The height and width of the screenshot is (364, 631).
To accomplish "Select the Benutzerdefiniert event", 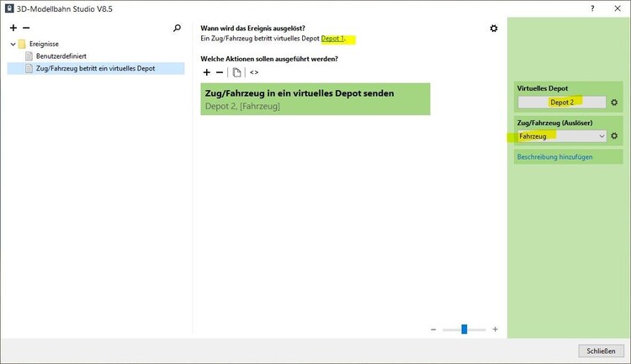I will (61, 56).
